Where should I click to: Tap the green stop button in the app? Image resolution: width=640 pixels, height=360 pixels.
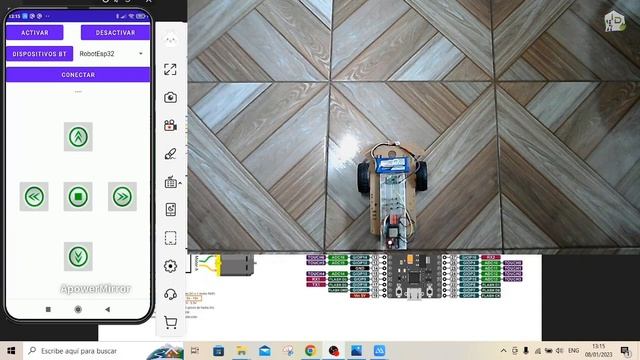point(78,197)
